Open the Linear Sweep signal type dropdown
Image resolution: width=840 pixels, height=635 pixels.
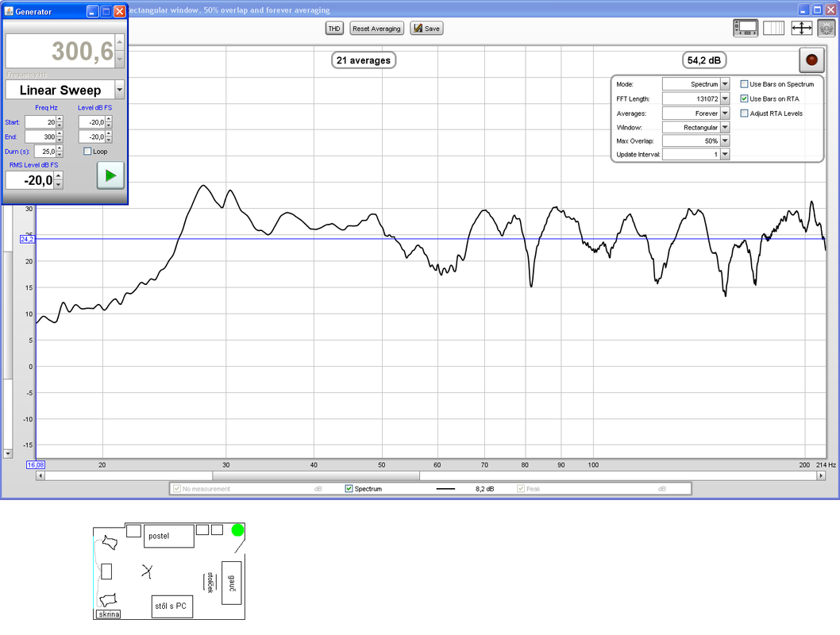point(119,90)
